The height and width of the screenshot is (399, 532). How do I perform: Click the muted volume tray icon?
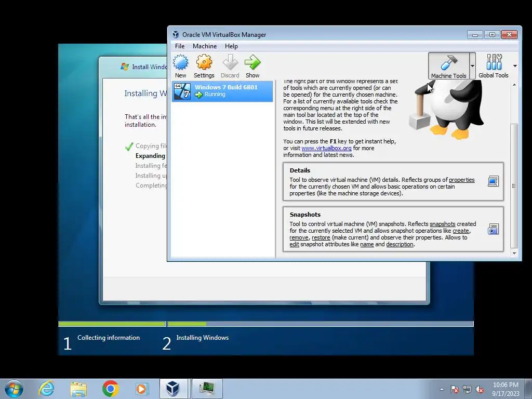pyautogui.click(x=480, y=389)
